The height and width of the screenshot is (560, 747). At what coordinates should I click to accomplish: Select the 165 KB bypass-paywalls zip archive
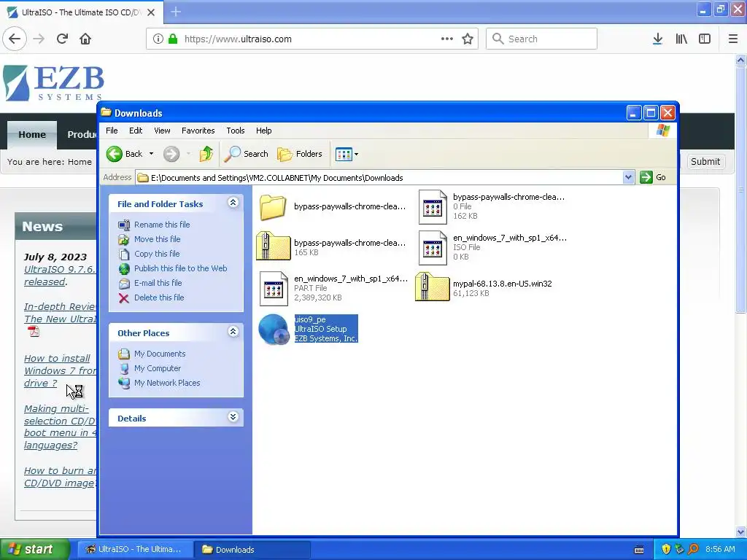(273, 246)
